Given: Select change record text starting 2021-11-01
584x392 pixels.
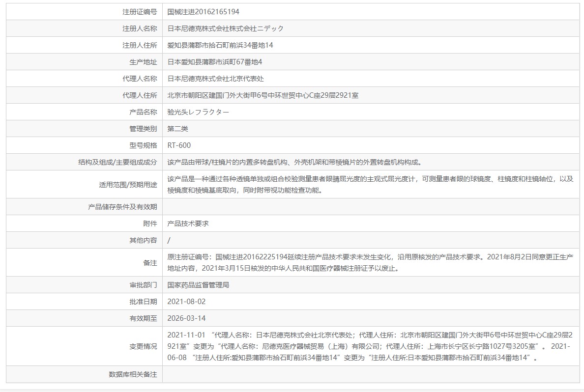Looking at the screenshot, I should [370, 347].
